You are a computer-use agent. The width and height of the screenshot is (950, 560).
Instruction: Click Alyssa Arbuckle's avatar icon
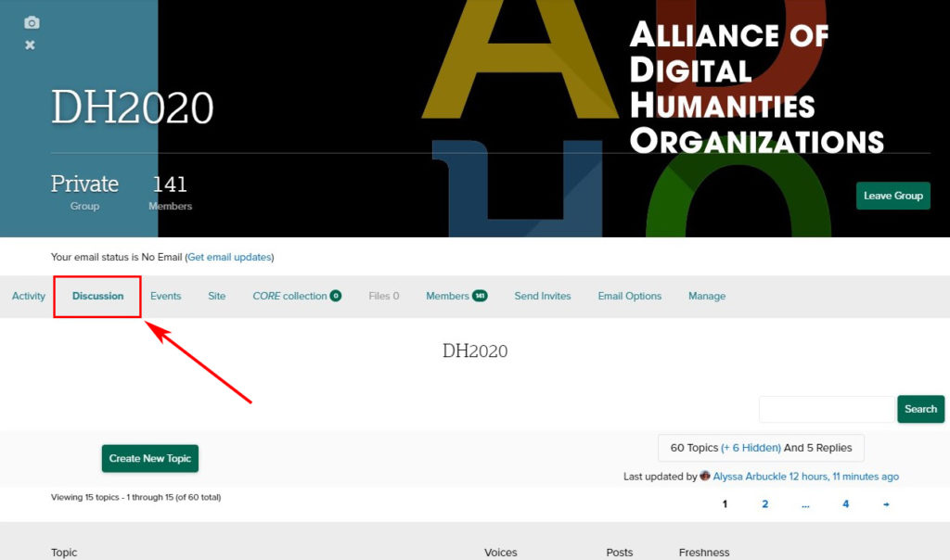tap(705, 476)
